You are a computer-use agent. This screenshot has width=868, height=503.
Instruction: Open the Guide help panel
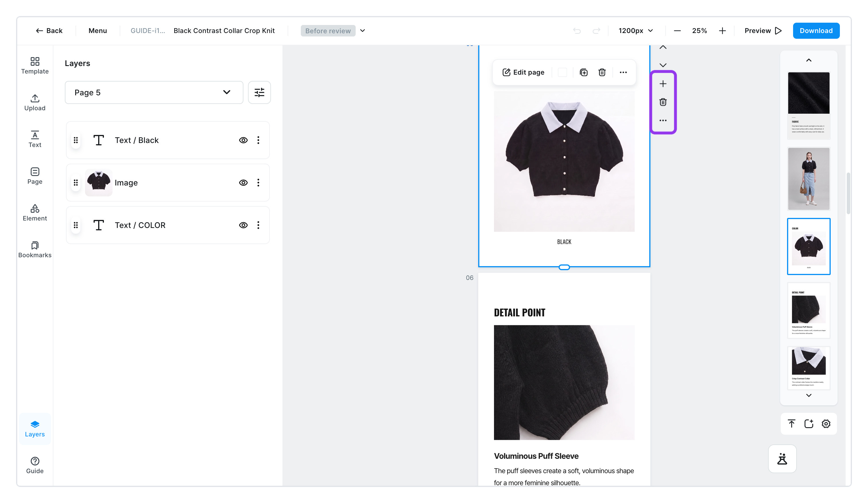pos(35,465)
